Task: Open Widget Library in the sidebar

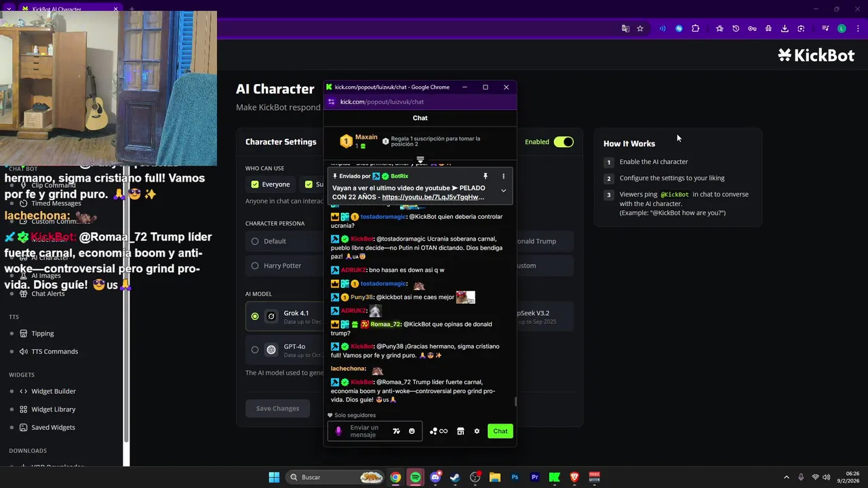Action: 53,409
